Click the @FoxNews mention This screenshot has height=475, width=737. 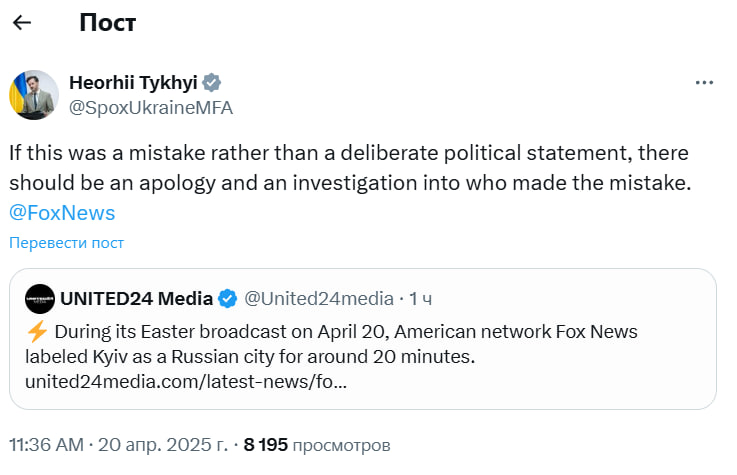click(62, 212)
